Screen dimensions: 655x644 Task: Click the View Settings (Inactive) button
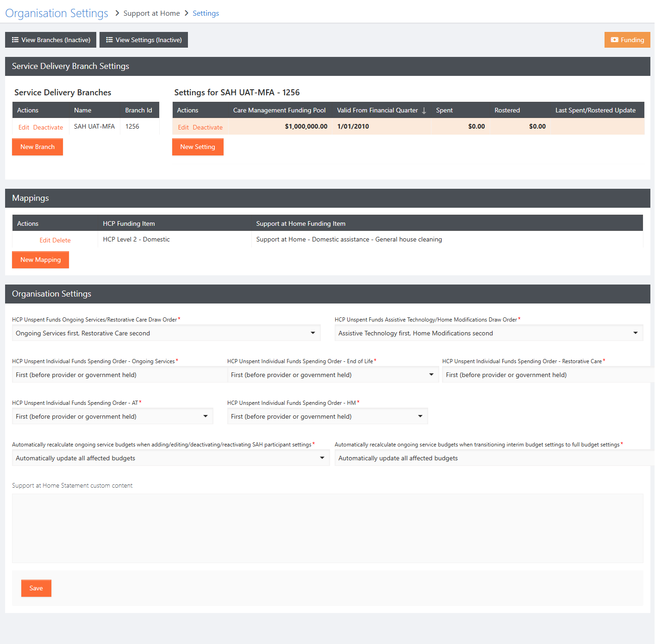point(143,40)
